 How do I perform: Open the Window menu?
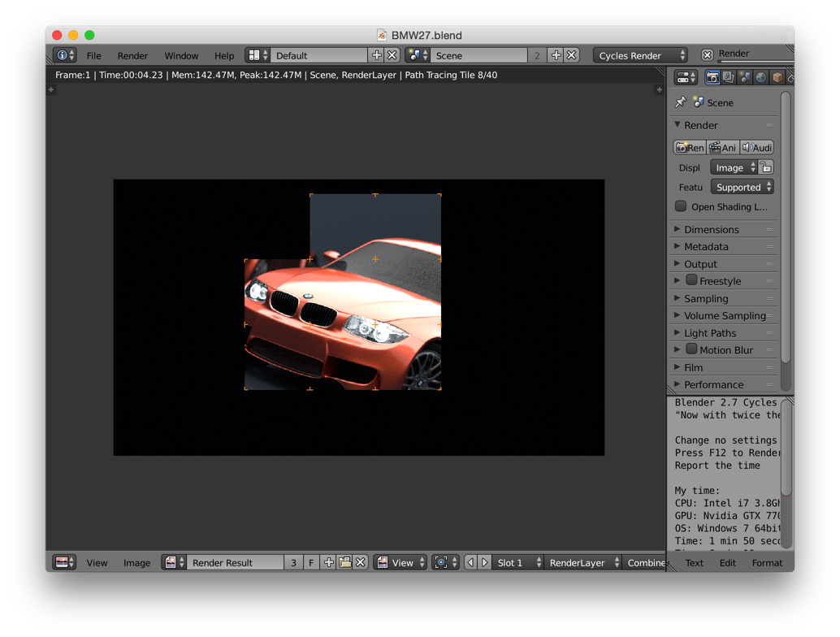pyautogui.click(x=181, y=55)
